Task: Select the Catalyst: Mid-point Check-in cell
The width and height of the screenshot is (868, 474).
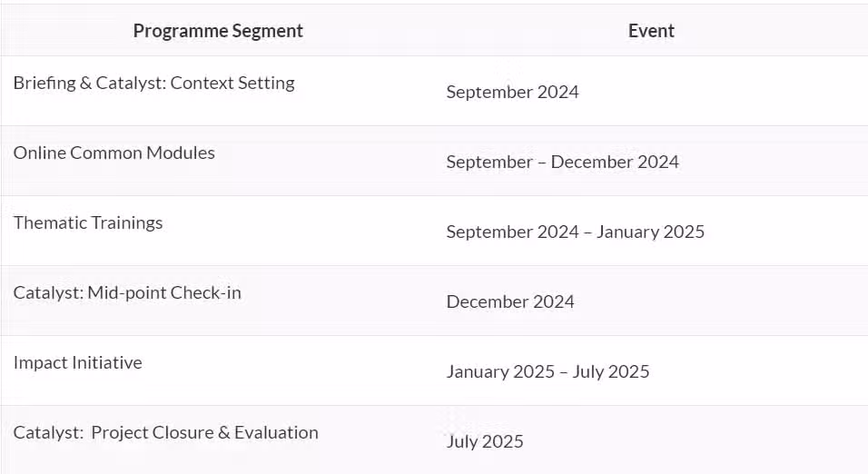Action: 218,301
